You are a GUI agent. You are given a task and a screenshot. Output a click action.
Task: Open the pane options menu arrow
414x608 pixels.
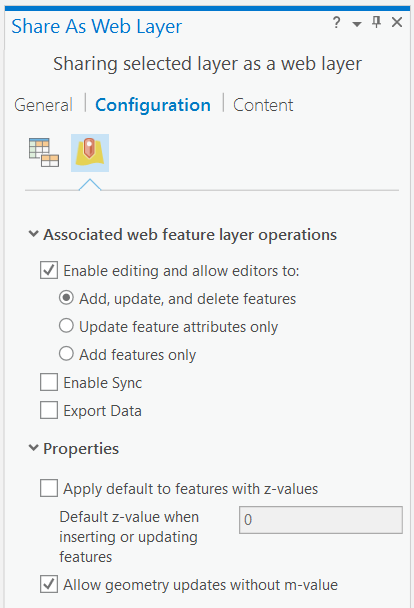coord(357,24)
